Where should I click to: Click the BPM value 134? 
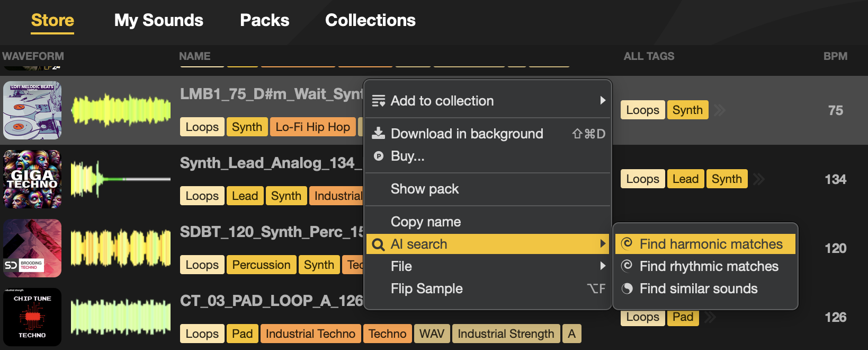835,179
